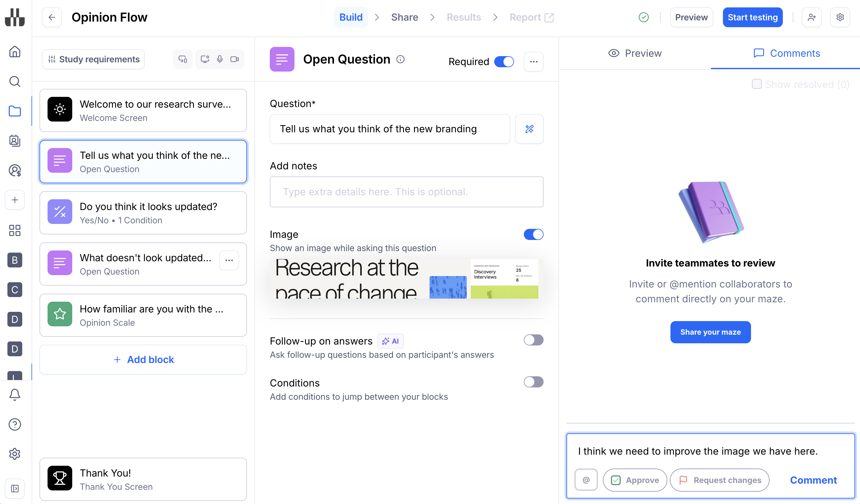This screenshot has width=860, height=504.
Task: Click the @ mention button in the comment box
Action: click(586, 480)
